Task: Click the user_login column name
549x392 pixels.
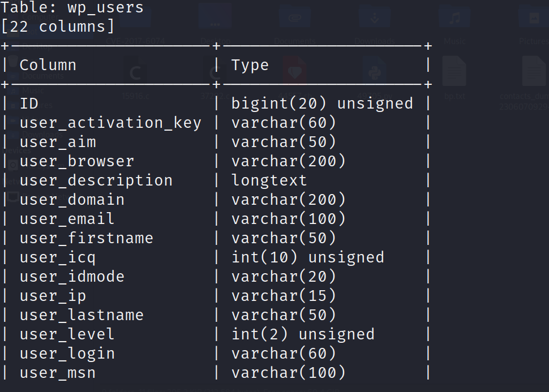Action: point(67,354)
